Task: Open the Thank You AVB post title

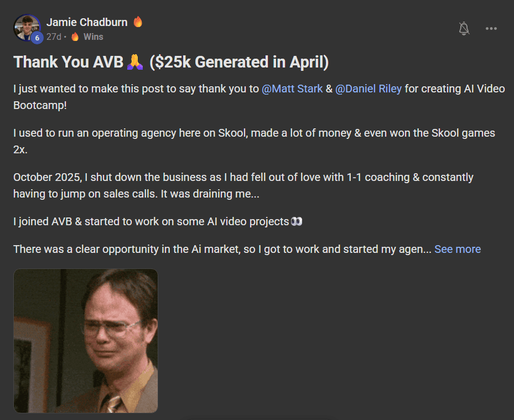Action: [x=171, y=62]
